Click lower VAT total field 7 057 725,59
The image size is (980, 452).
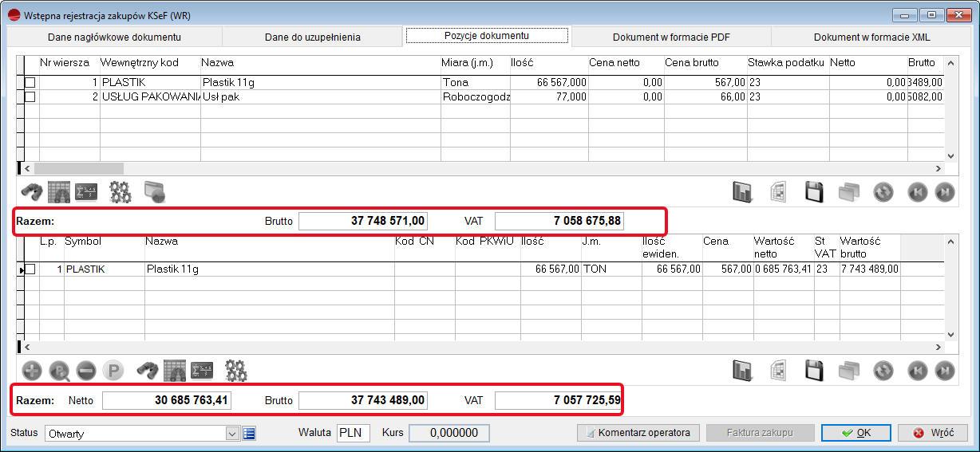(x=559, y=399)
